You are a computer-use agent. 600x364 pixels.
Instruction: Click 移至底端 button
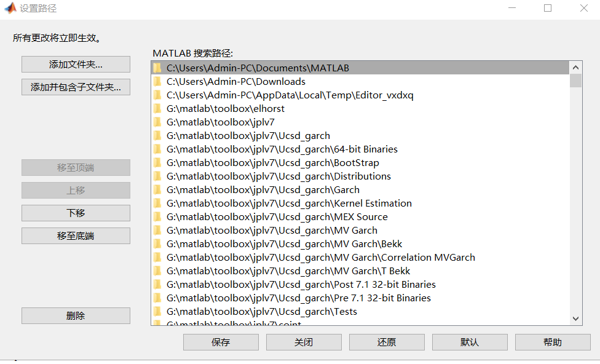tap(76, 235)
